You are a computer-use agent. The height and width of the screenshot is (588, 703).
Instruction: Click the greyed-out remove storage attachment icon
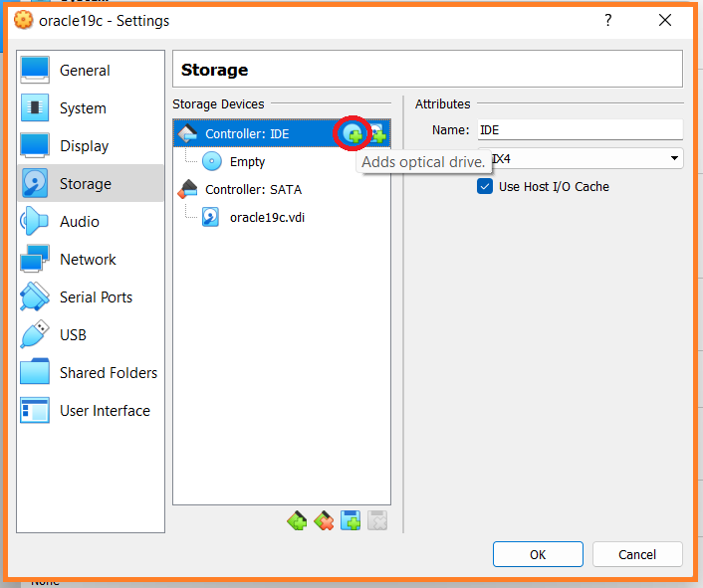pyautogui.click(x=377, y=520)
